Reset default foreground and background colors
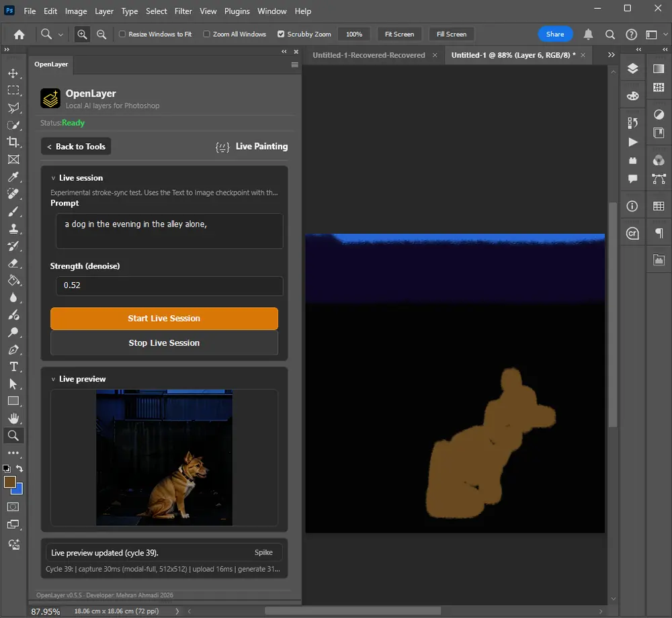 coord(7,468)
